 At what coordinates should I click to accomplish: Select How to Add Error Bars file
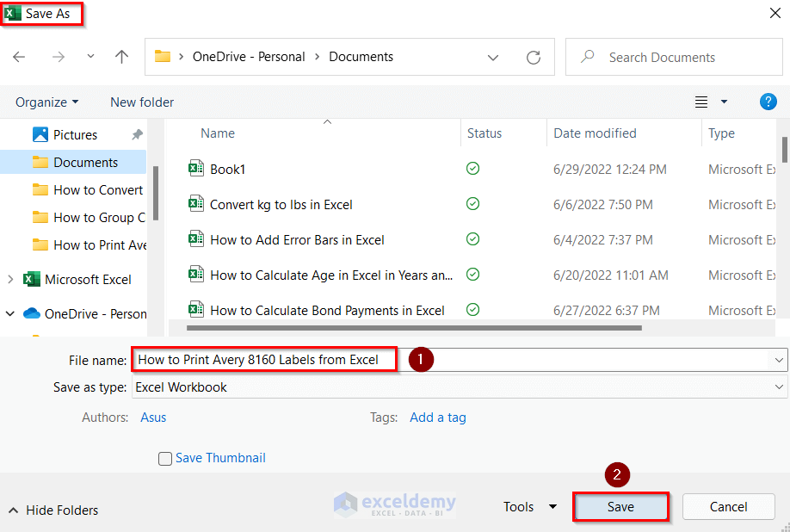coord(297,240)
